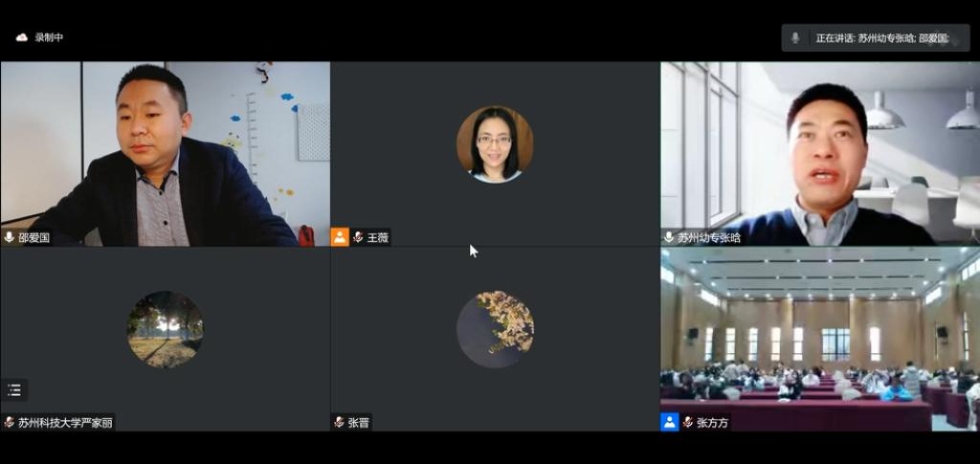Click the 录制中 recording status label
Image resolution: width=980 pixels, height=464 pixels.
(x=49, y=37)
